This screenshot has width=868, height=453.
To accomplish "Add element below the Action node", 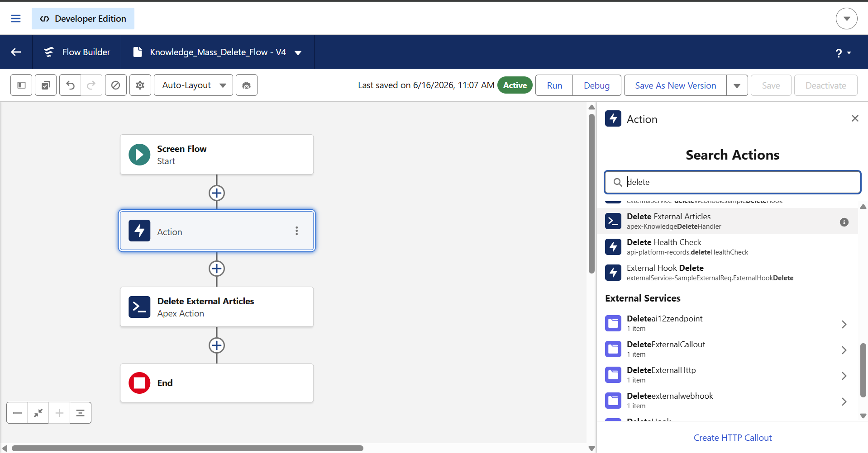I will (217, 269).
